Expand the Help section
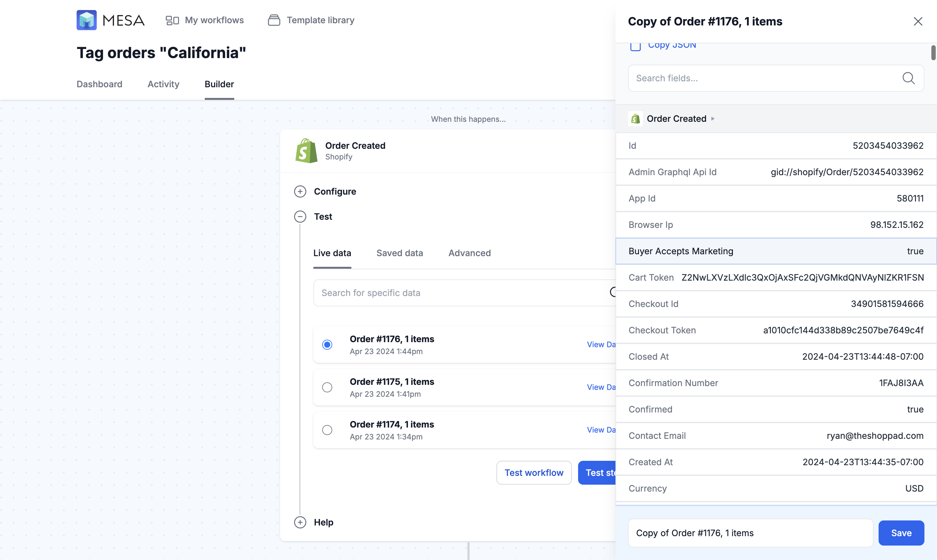 pos(300,522)
